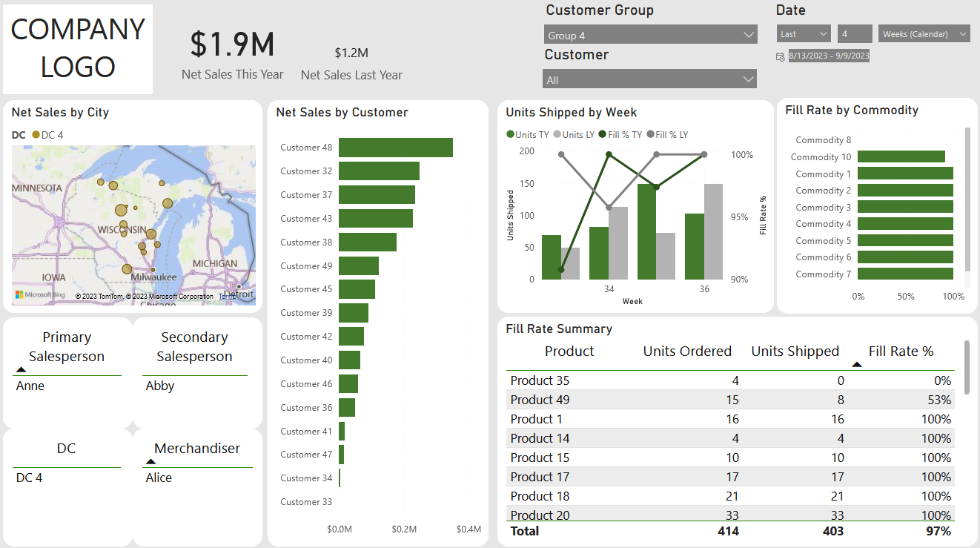Click the Fill Rate Summary table scrollbar
Image resolution: width=980 pixels, height=548 pixels.
tap(966, 368)
